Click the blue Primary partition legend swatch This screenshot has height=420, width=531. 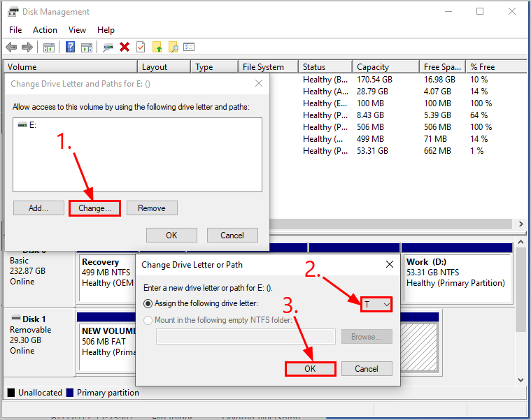coord(70,393)
